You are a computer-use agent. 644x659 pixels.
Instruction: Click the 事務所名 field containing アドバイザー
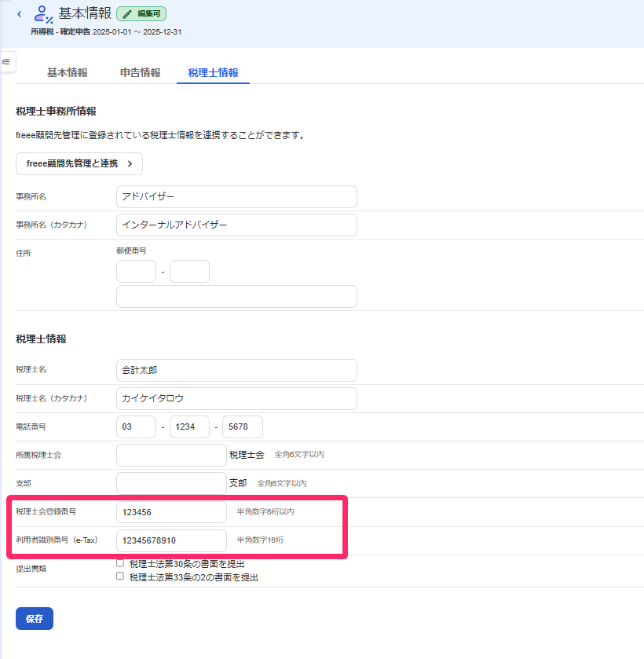click(x=236, y=196)
